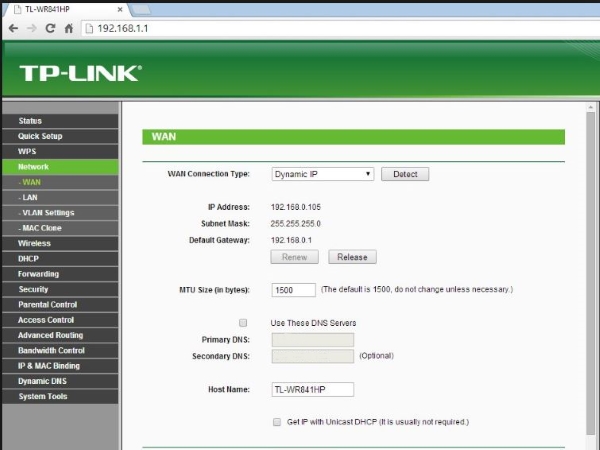Go to the browser home icon
Screen dimensions: 600x450
(69, 28)
